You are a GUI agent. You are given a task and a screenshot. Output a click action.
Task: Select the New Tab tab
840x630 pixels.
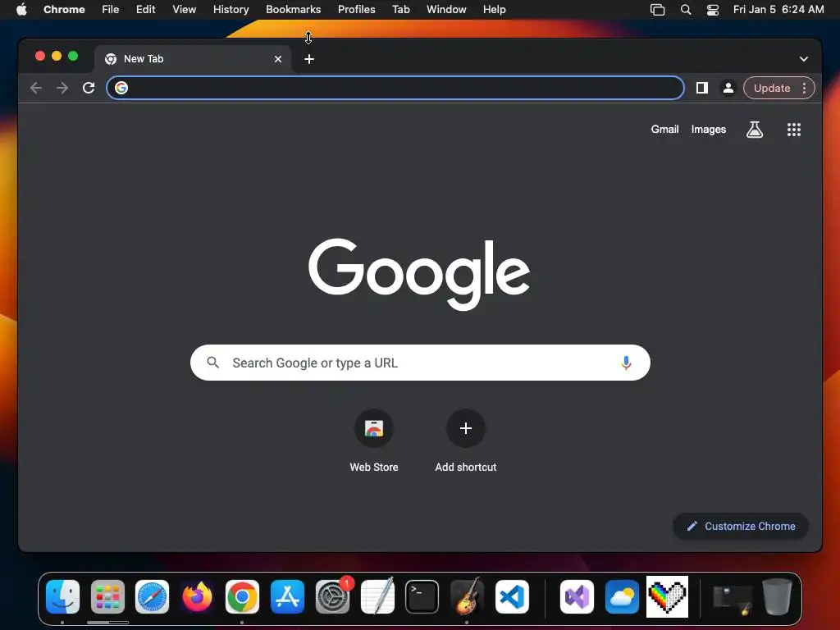(x=193, y=59)
